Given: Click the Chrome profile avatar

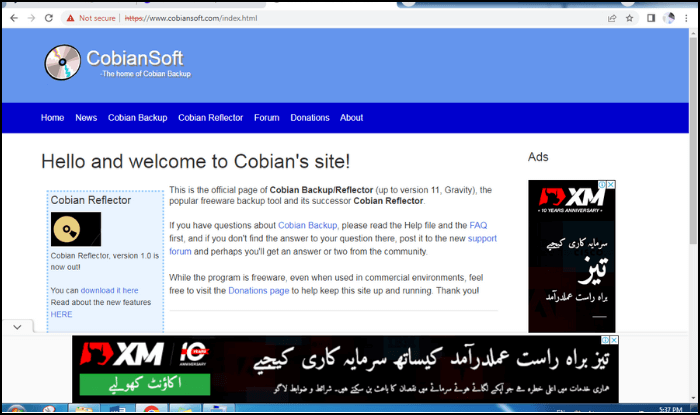Looking at the screenshot, I should click(669, 18).
